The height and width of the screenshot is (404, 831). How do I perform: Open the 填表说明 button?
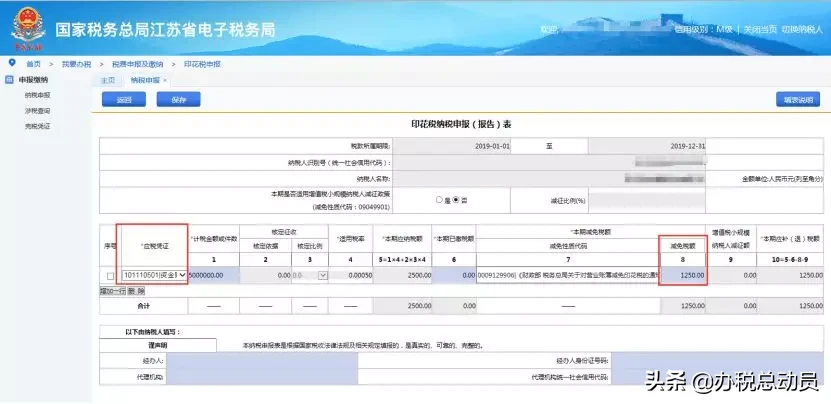(x=798, y=99)
